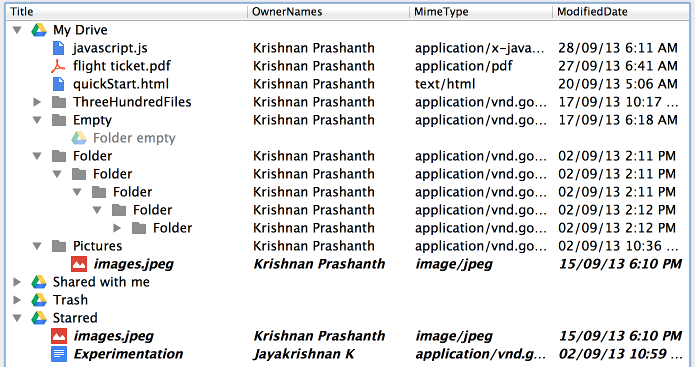This screenshot has height=367, width=695.
Task: Collapse the Starred node
Action: coord(17,318)
